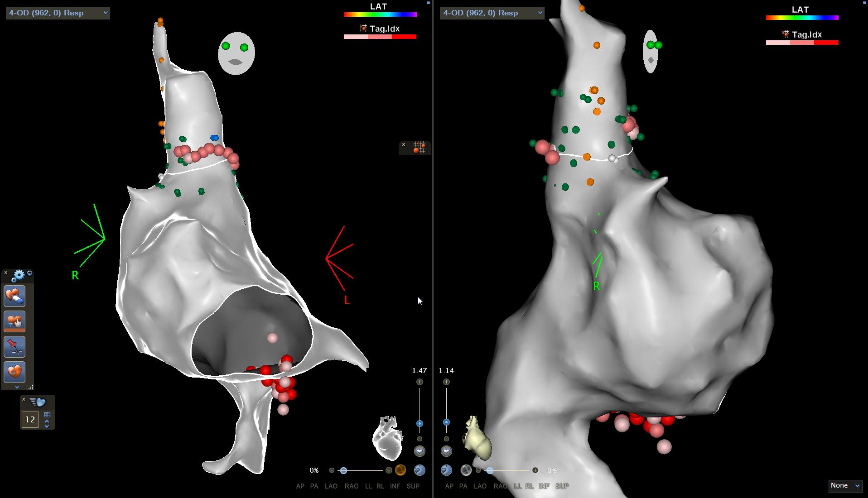Viewport: 868px width, 498px height.
Task: Click left view LAT color bar
Action: click(380, 14)
